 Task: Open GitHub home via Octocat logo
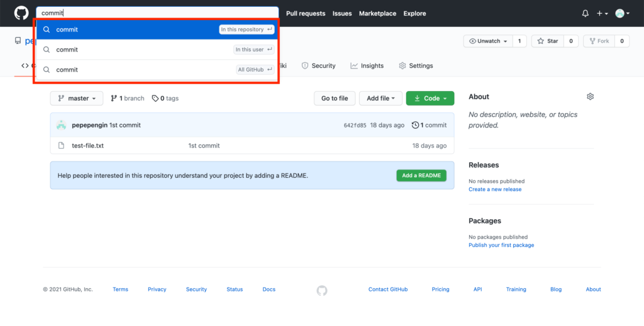[x=21, y=13]
